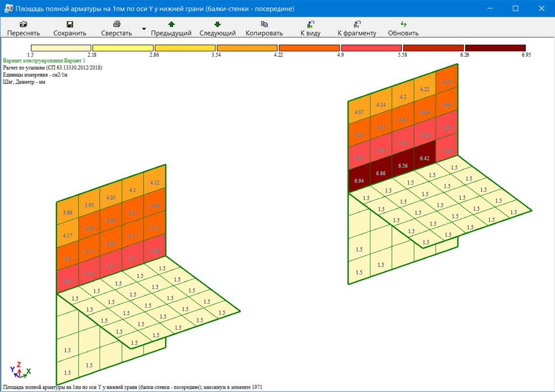
Task: Click the app icon in title bar
Action: (8, 9)
